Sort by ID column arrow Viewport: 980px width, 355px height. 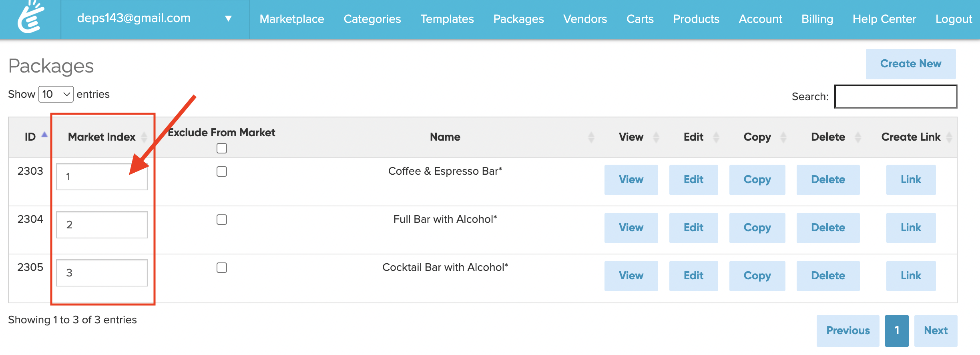44,135
